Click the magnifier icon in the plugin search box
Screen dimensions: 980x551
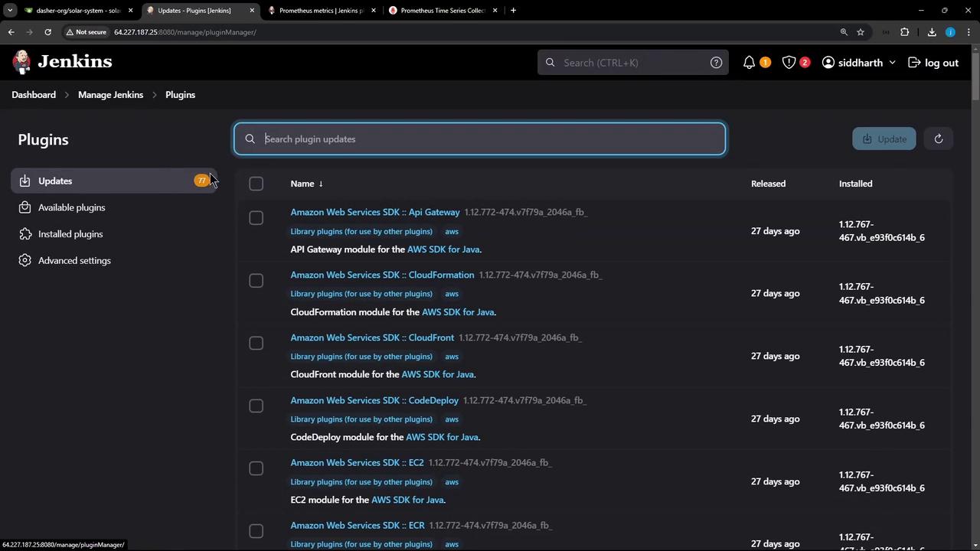(x=250, y=139)
